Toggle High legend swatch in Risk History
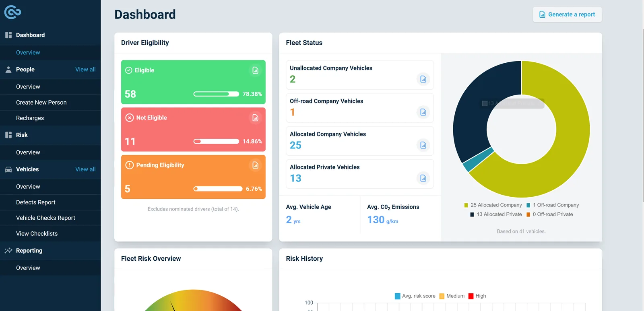This screenshot has height=311, width=644. [x=471, y=296]
